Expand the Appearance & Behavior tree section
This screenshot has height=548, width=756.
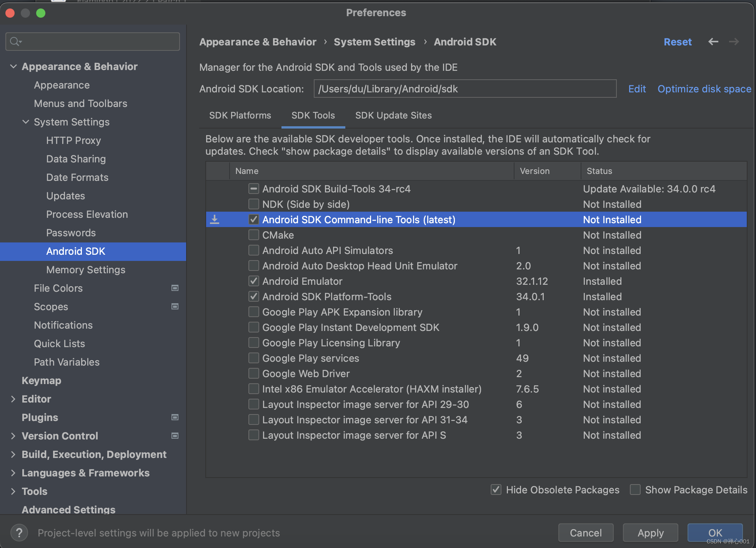(13, 66)
